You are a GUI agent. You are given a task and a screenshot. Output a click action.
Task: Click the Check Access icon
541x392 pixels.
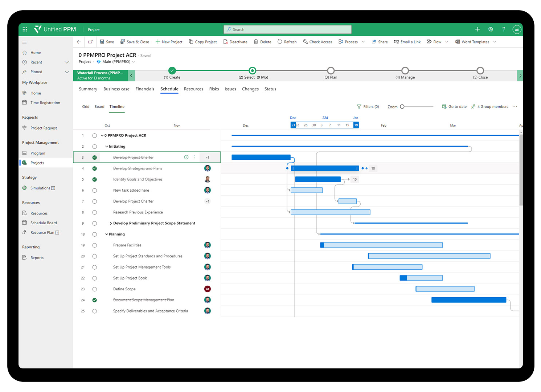[x=305, y=42]
